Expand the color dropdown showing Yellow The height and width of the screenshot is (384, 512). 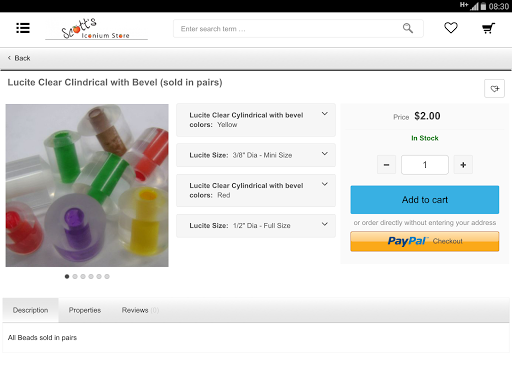256,120
